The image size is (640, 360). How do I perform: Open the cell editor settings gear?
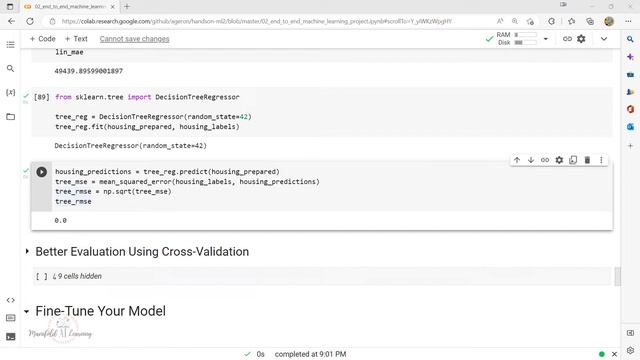pos(559,160)
